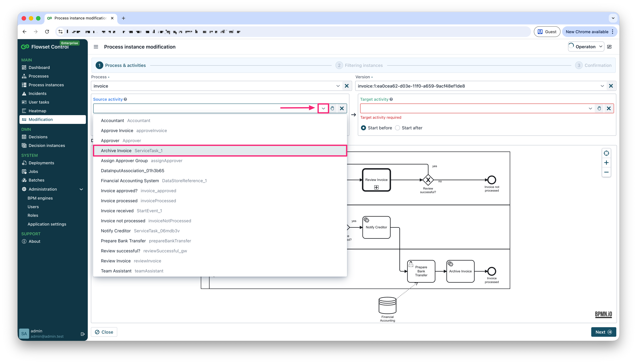Open the Operaton engine dropdown
This screenshot has width=637, height=364.
pyautogui.click(x=586, y=47)
